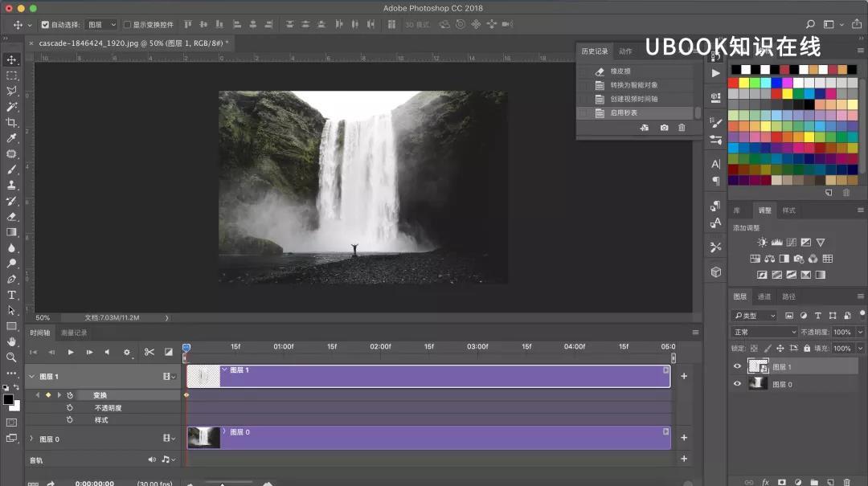Open layer filter 类型 dropdown
The height and width of the screenshot is (486, 868).
755,316
